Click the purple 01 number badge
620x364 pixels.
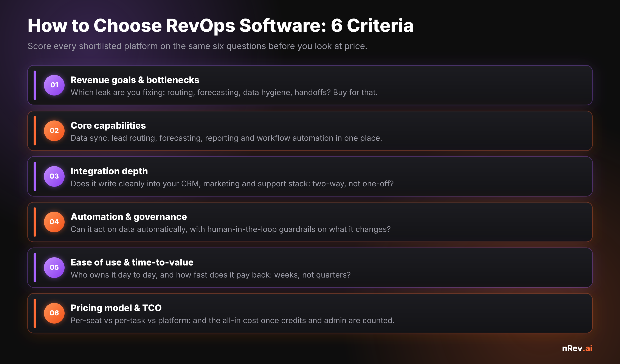54,85
